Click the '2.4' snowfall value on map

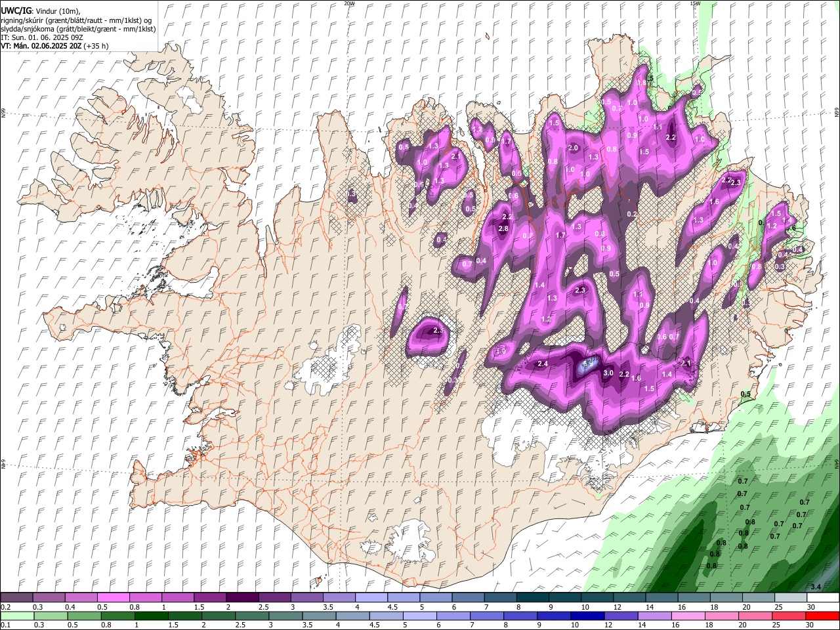click(543, 364)
